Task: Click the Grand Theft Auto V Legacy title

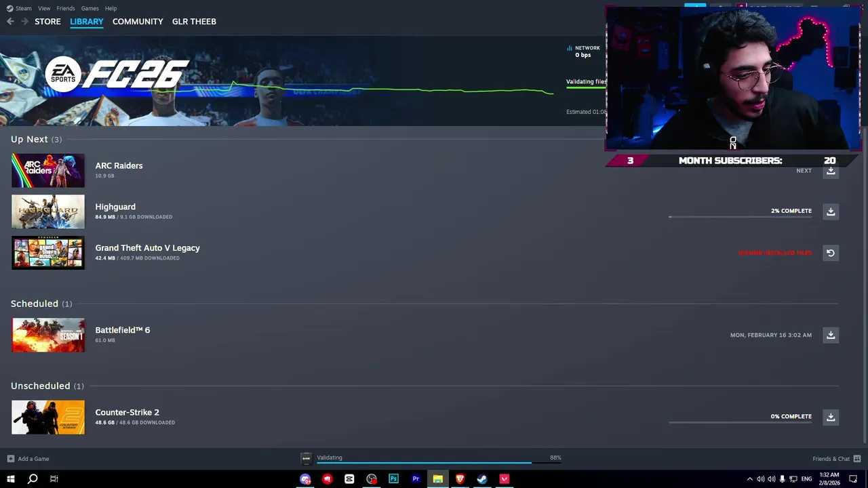Action: point(147,248)
